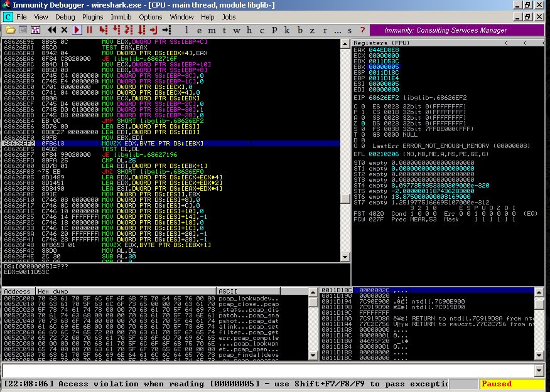
Task: Open the memory map via 'm' button
Action: tap(213, 30)
